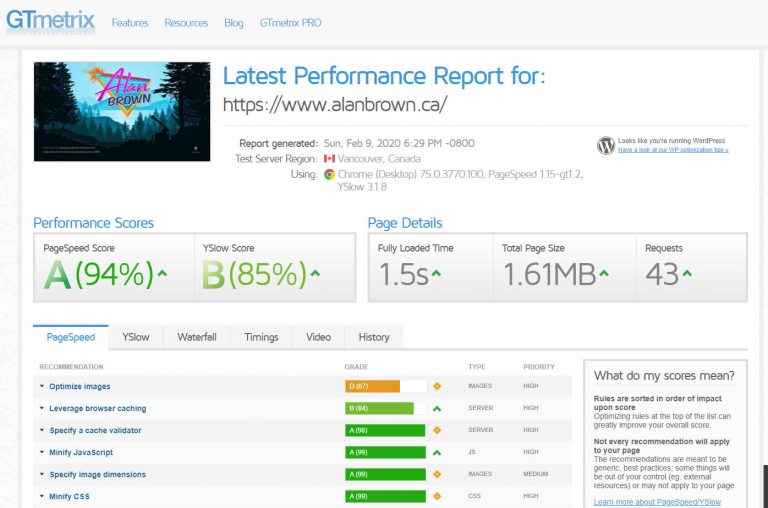Click orange diamond icon beside Optimize images
The width and height of the screenshot is (768, 508).
[437, 386]
